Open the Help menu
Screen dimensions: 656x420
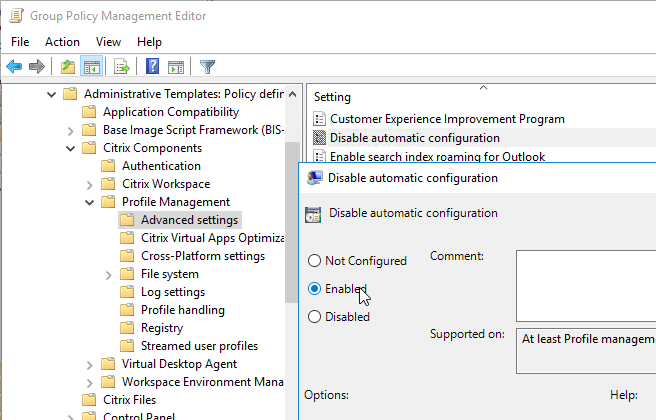pyautogui.click(x=149, y=42)
